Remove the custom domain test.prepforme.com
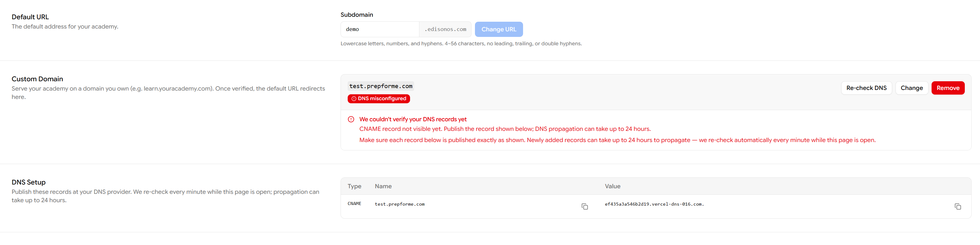Viewport: 980px width, 245px height. coord(948,88)
